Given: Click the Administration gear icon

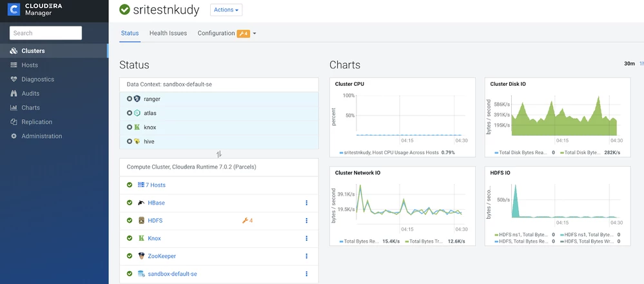Looking at the screenshot, I should pyautogui.click(x=14, y=136).
